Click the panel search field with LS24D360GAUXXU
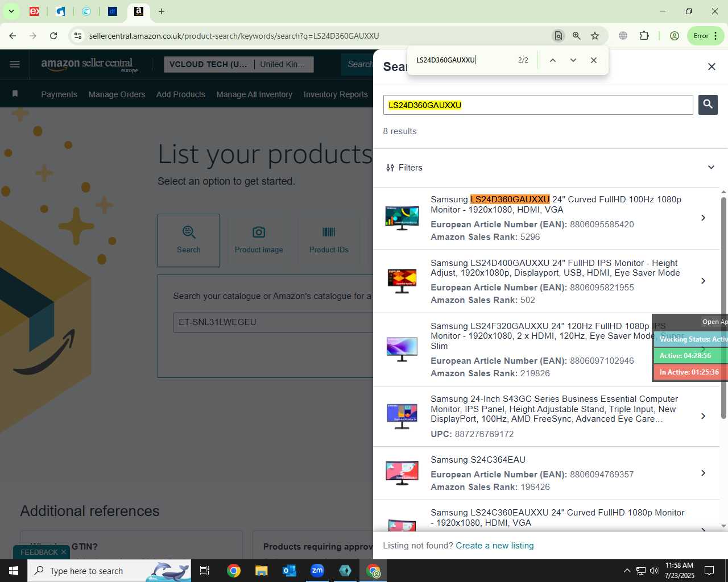 click(538, 105)
